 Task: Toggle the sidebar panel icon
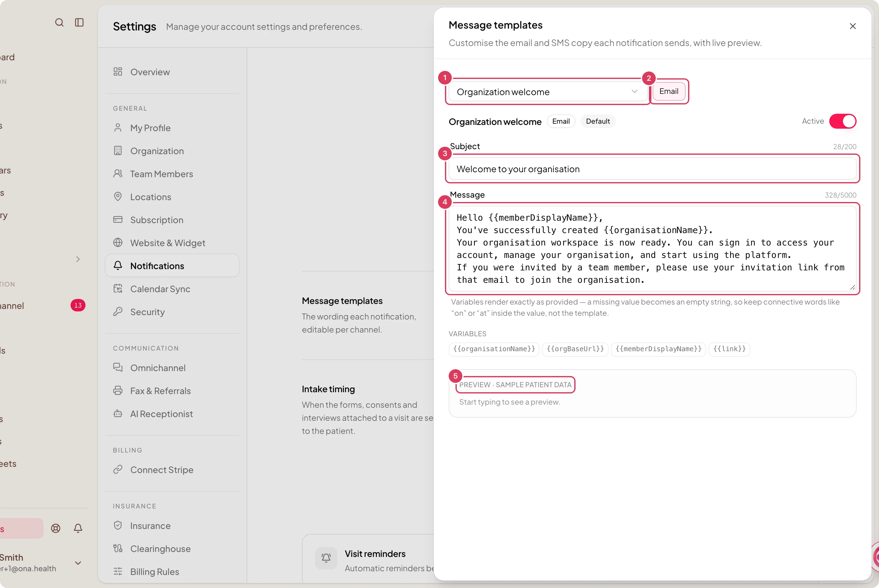tap(79, 22)
